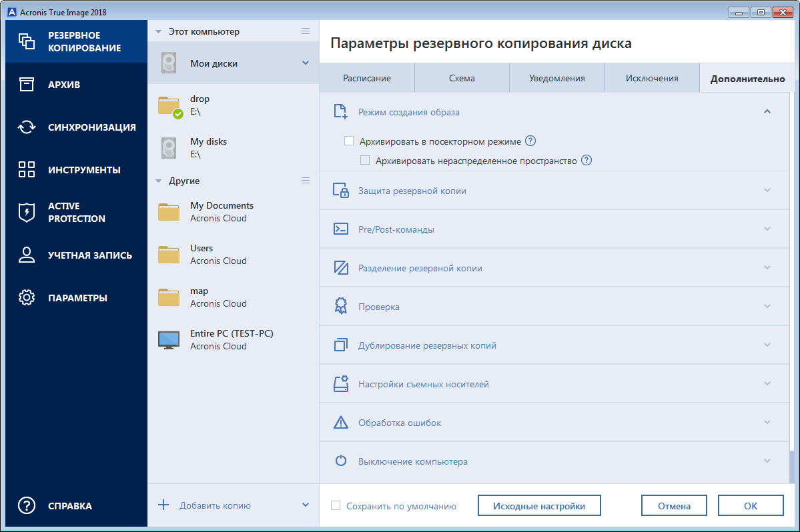800x532 pixels.
Task: Expand Разделение резервной копии section
Action: [767, 267]
